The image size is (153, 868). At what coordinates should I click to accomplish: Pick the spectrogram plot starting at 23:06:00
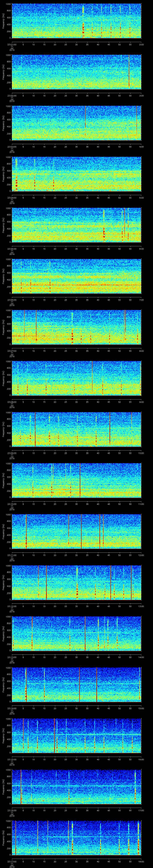pyautogui.click(x=77, y=276)
